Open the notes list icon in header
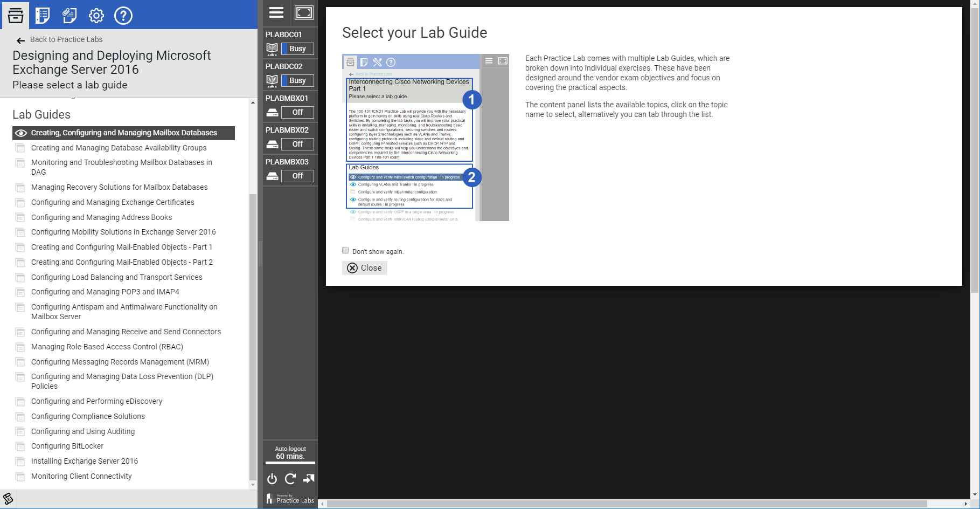This screenshot has width=980, height=509. coord(43,15)
